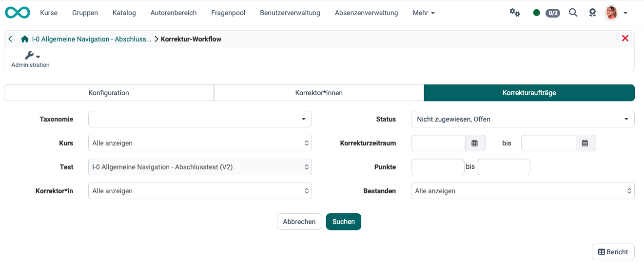Screen dimensions: 644x267
Task: Open the Administration wrench menu
Action: click(31, 59)
